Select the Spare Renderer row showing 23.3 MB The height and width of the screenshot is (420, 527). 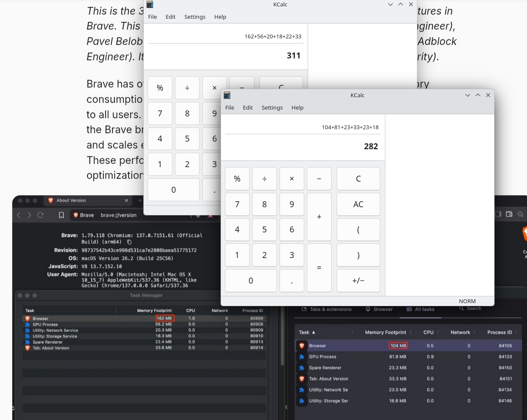click(x=408, y=368)
